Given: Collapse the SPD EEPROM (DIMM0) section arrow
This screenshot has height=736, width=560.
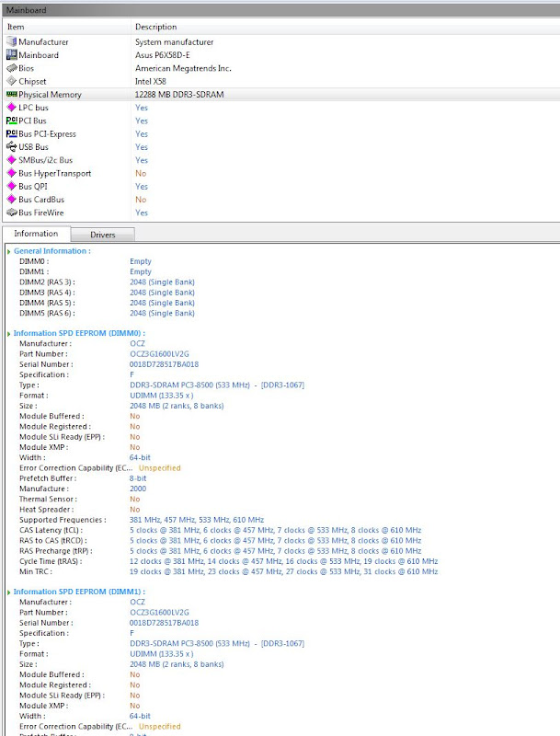Looking at the screenshot, I should click(9, 334).
